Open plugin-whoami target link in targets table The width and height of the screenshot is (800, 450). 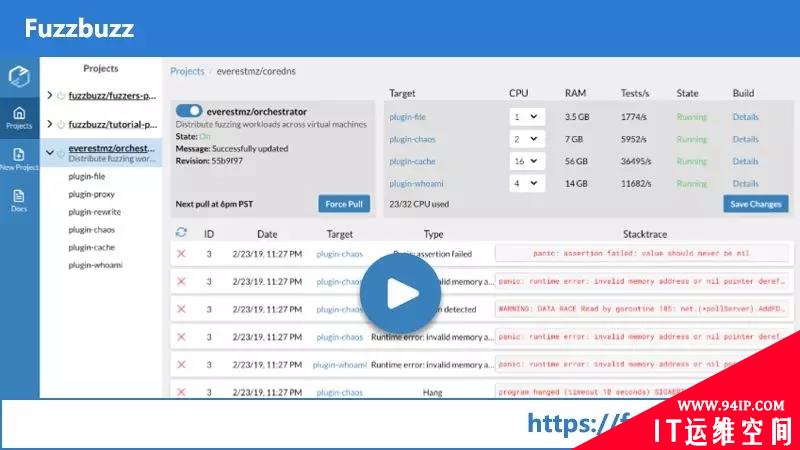416,184
